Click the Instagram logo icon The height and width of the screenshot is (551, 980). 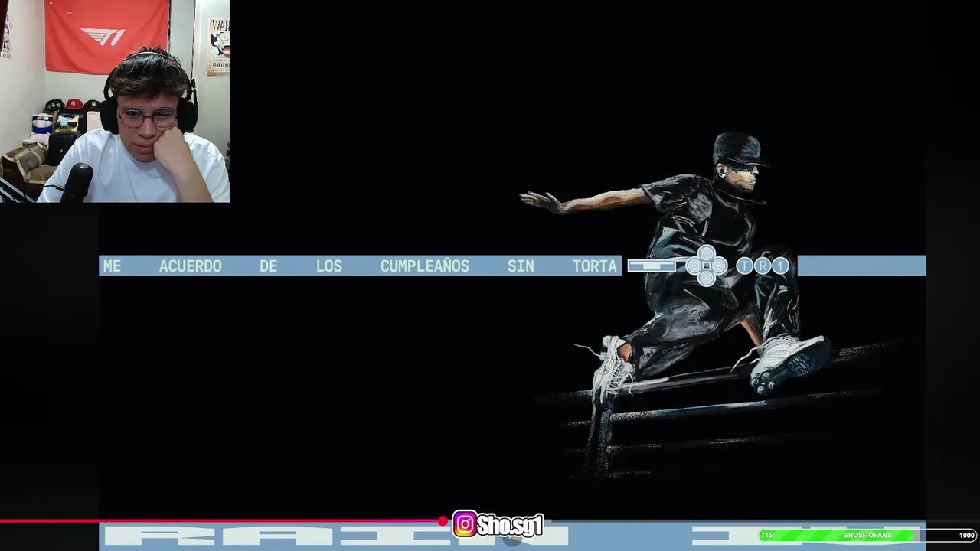[x=465, y=524]
